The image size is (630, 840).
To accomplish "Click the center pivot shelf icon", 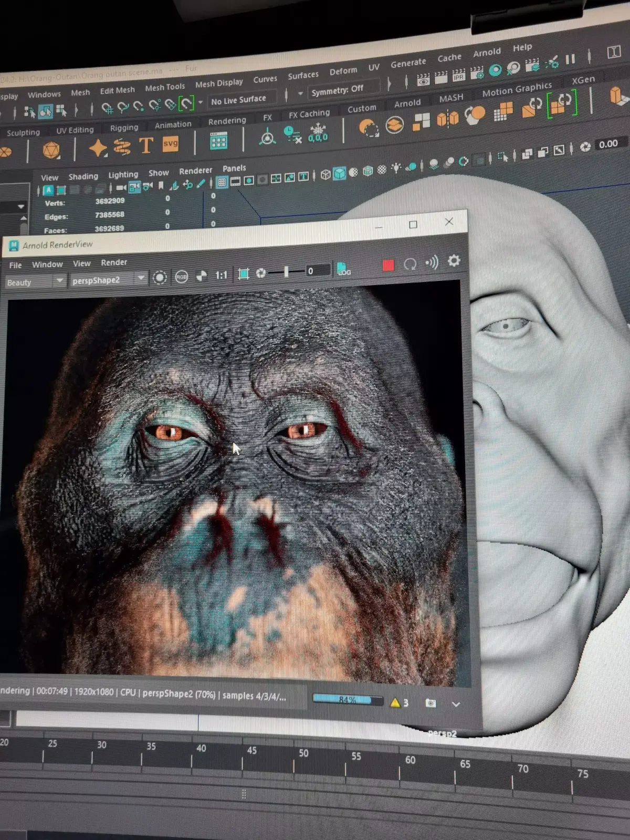I will (x=267, y=137).
